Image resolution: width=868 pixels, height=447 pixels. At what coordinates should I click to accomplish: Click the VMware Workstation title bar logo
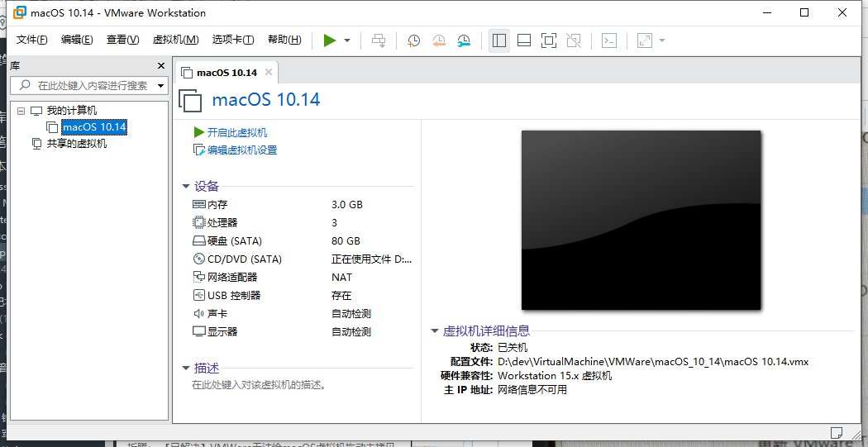[x=19, y=12]
